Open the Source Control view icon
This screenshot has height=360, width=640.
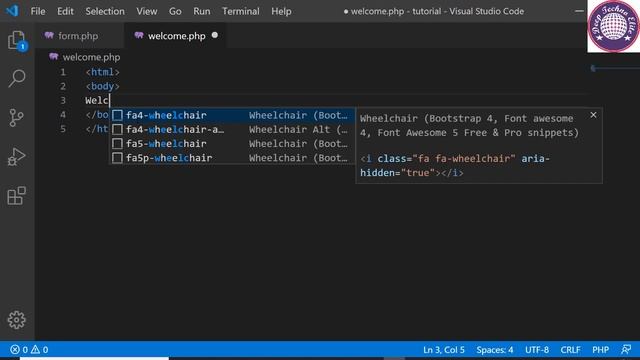click(x=16, y=118)
